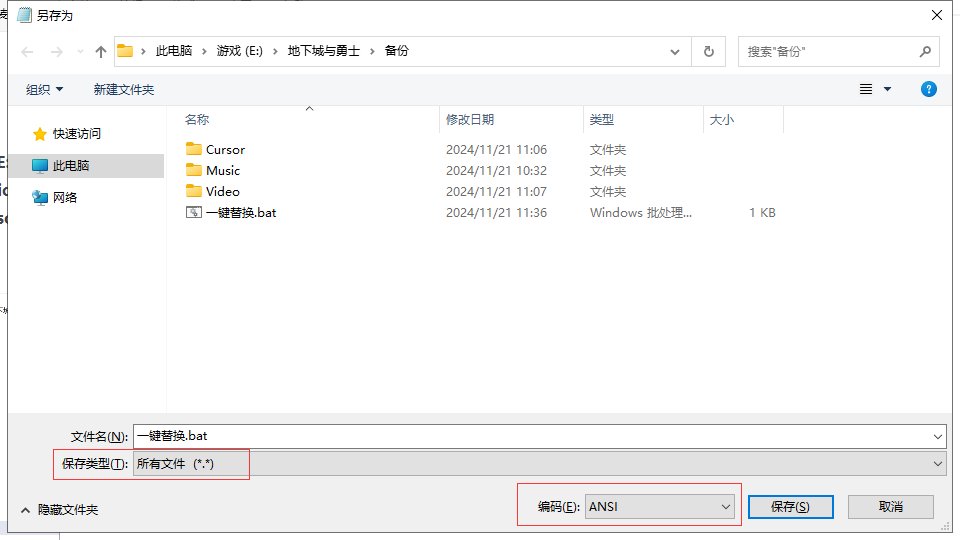Screen dimensions: 960x540
Task: Click the Video folder icon
Action: [193, 191]
